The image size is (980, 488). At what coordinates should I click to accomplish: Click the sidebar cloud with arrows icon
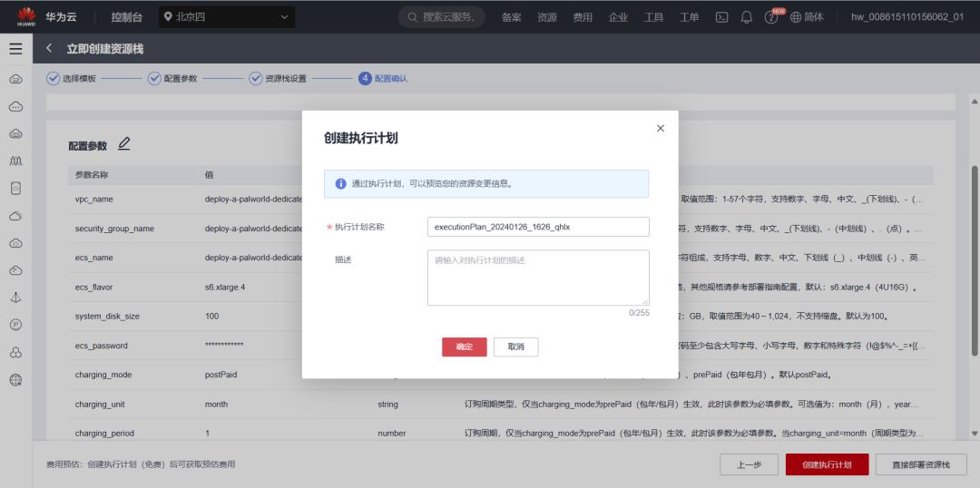point(15,270)
